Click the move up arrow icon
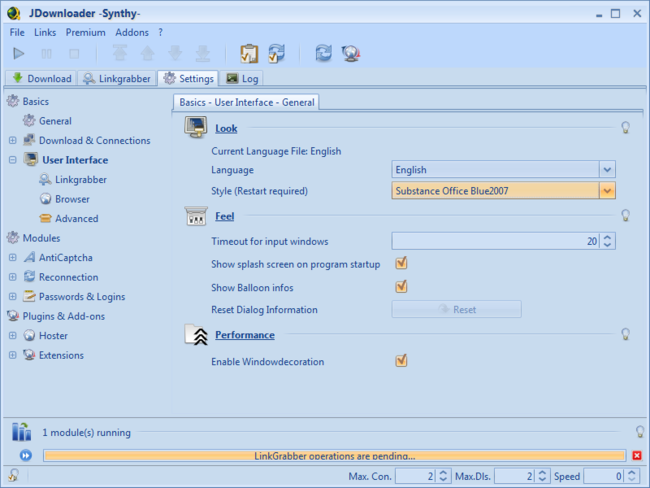 [147, 53]
